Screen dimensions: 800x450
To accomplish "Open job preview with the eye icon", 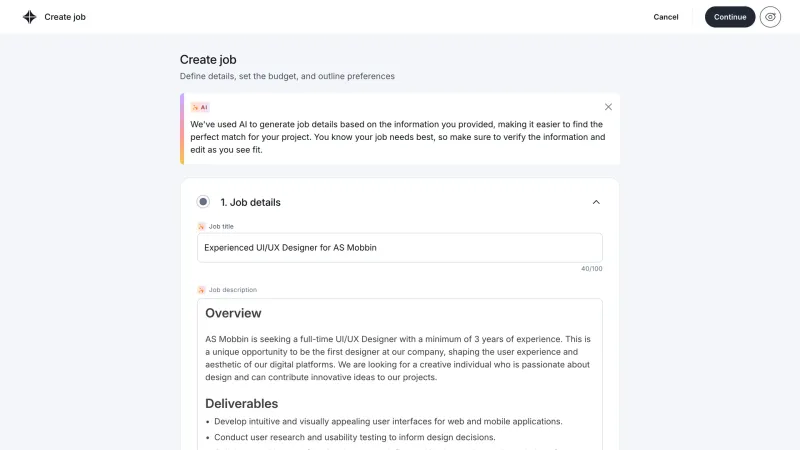I will coord(770,17).
